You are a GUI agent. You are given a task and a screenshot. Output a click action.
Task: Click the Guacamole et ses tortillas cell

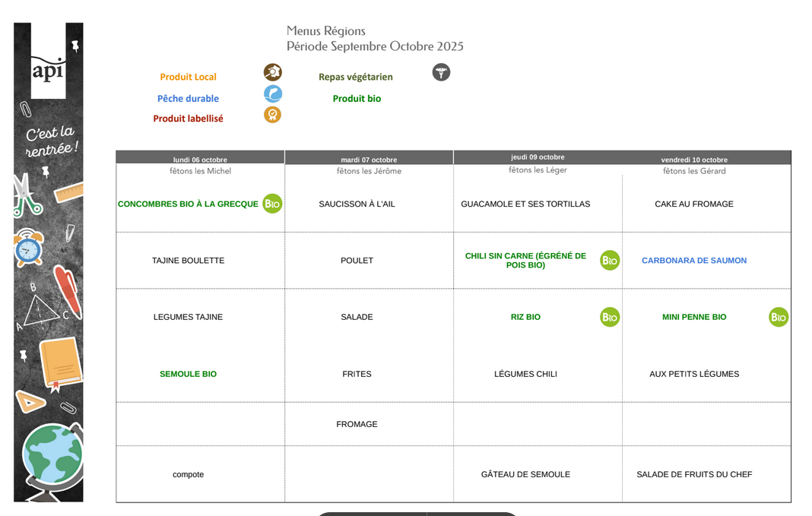pyautogui.click(x=525, y=204)
